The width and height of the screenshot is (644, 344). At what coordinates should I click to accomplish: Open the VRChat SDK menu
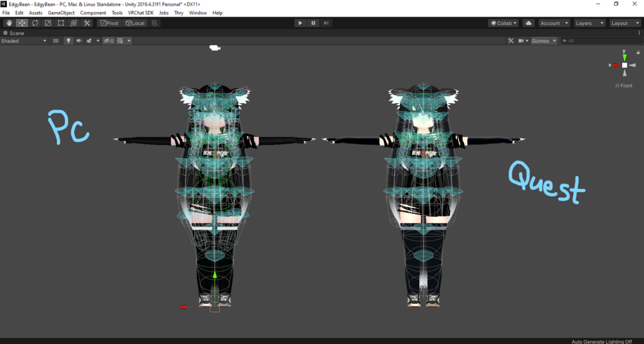141,13
